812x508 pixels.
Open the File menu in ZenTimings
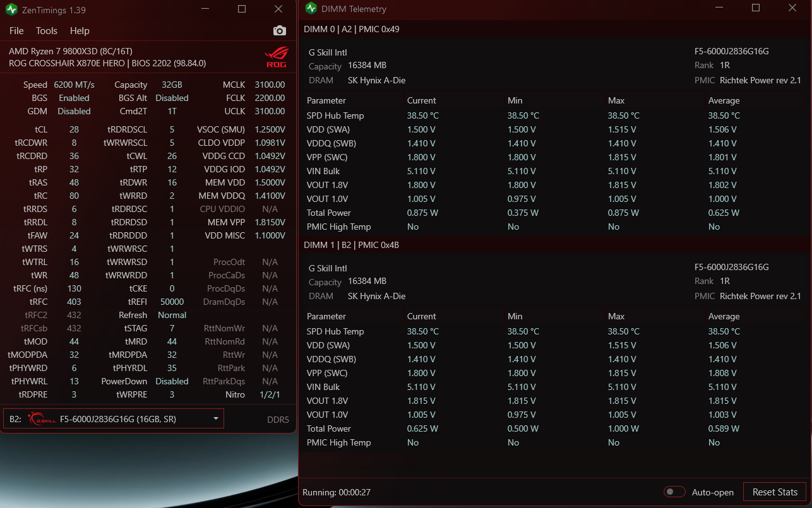click(x=16, y=31)
